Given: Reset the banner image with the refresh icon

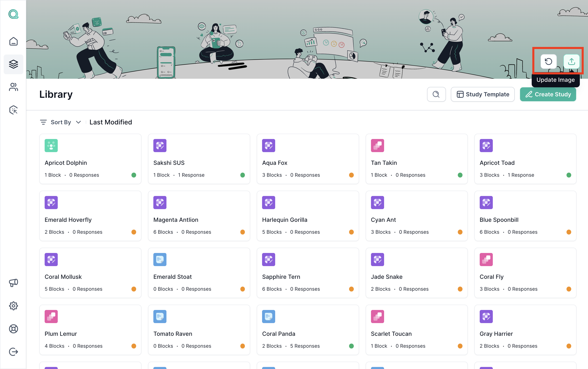Looking at the screenshot, I should [x=548, y=61].
